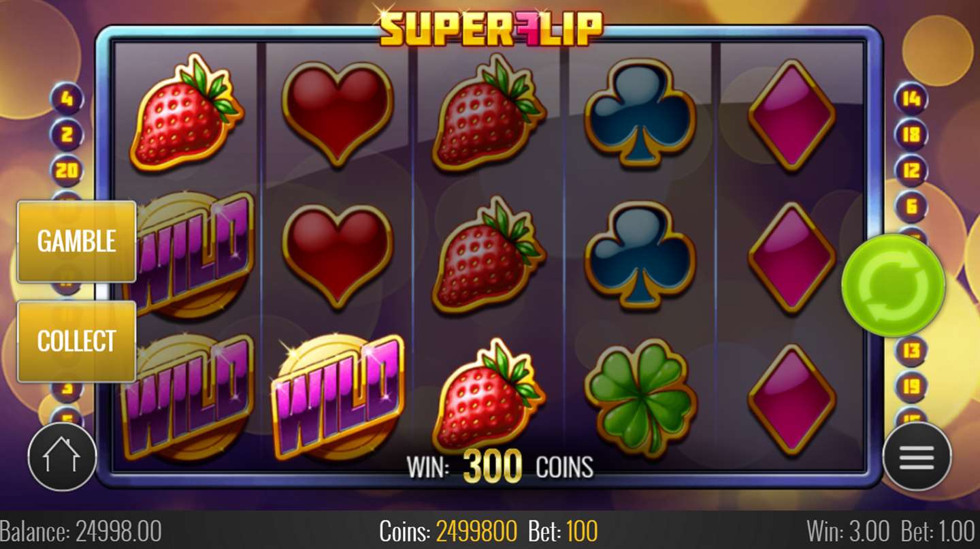Viewport: 980px width, 549px height.
Task: Select payline 12 indicator
Action: pyautogui.click(x=911, y=170)
